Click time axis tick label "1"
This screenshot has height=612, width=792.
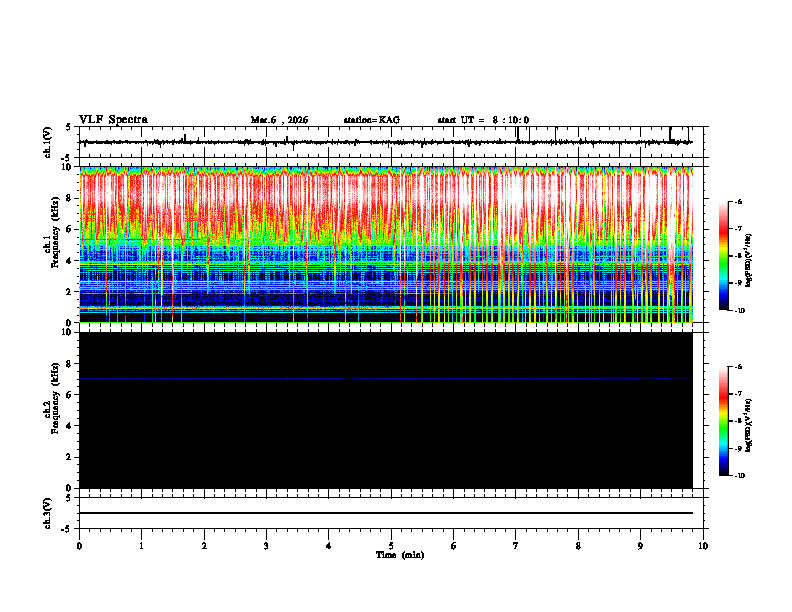click(141, 546)
